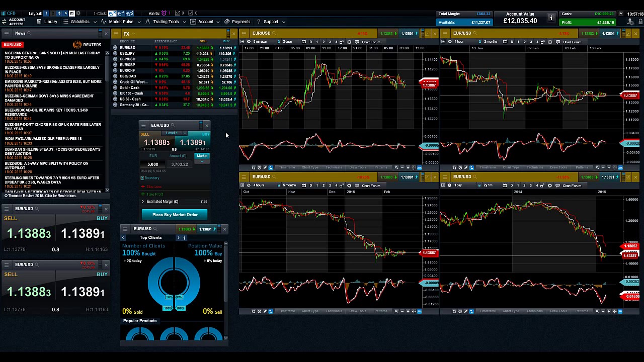Viewport: 644px width, 362px height.
Task: Open client sentiment info icon
Action: click(184, 237)
